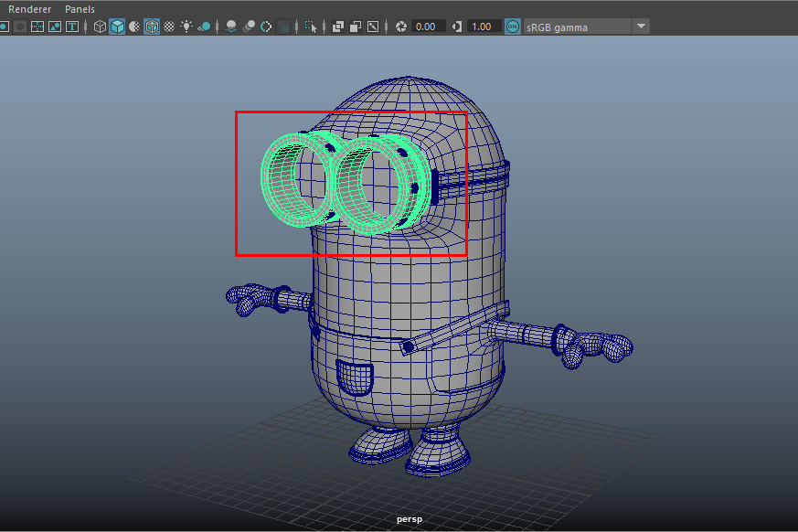Viewport: 798px width, 532px height.
Task: Enable smooth shade all cube icon
Action: tap(118, 27)
